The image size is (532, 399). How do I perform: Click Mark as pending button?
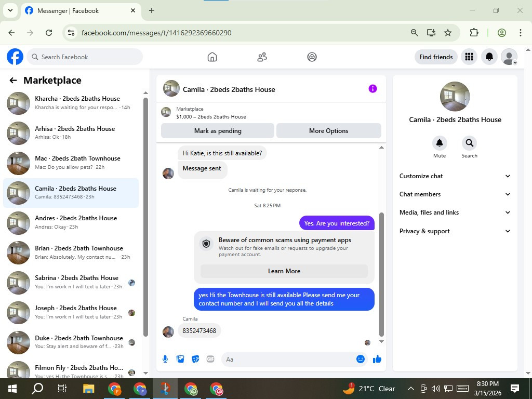[218, 130]
